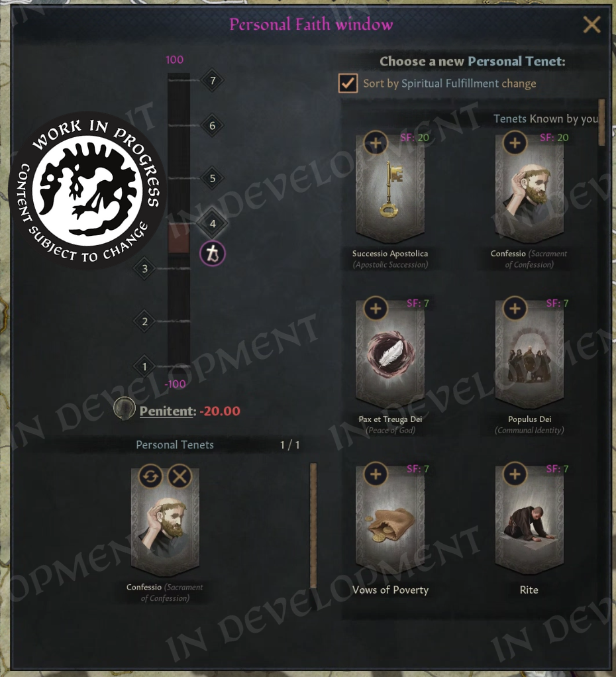
Task: Add the Vows of Poverty tenet
Action: (376, 474)
